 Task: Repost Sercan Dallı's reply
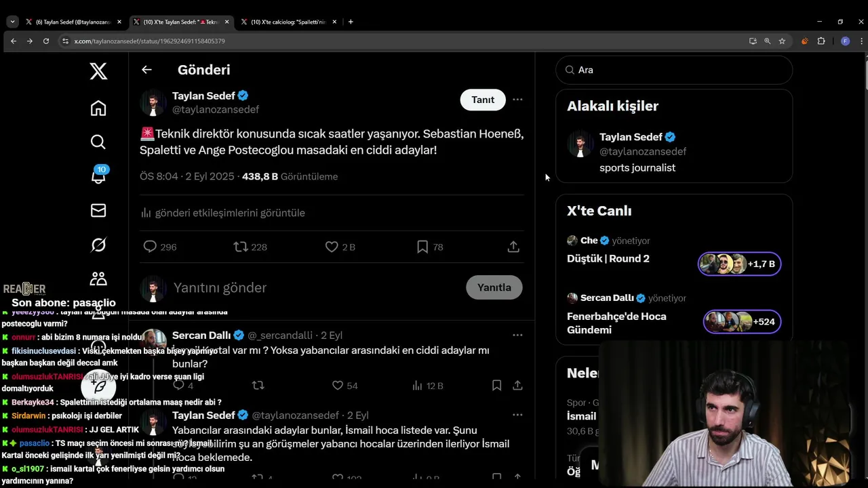(258, 386)
